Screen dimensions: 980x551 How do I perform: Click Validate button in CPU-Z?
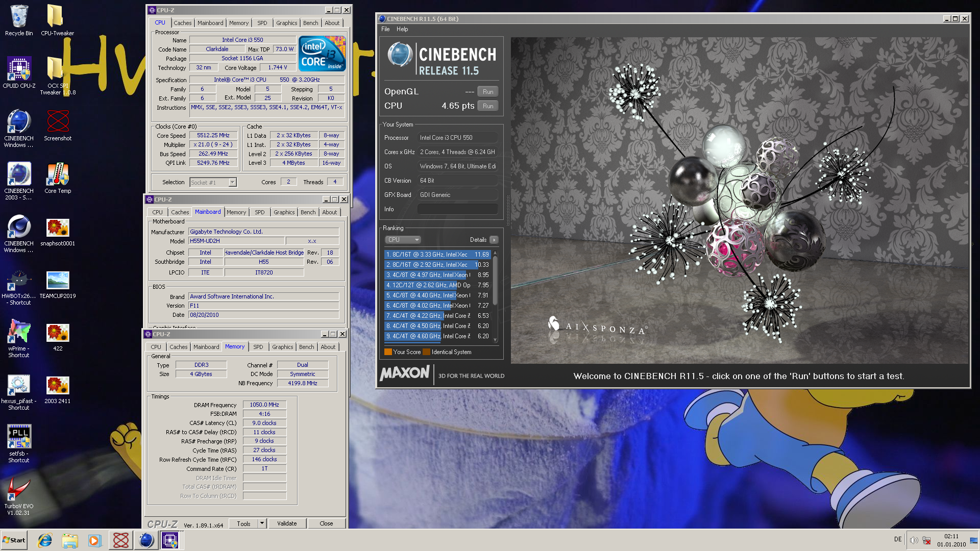287,523
